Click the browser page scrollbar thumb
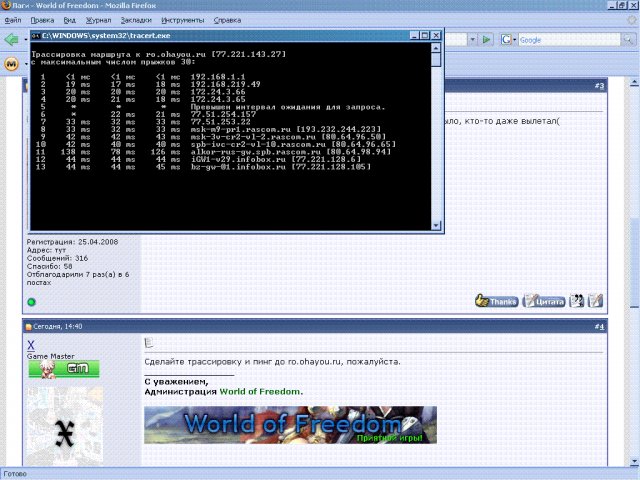The width and height of the screenshot is (640, 480). pos(634,263)
